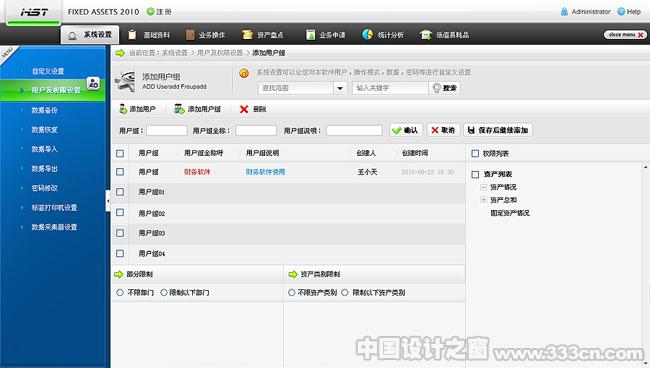Open the 业务操作 menu
Viewport: 650px width, 368px height.
206,35
